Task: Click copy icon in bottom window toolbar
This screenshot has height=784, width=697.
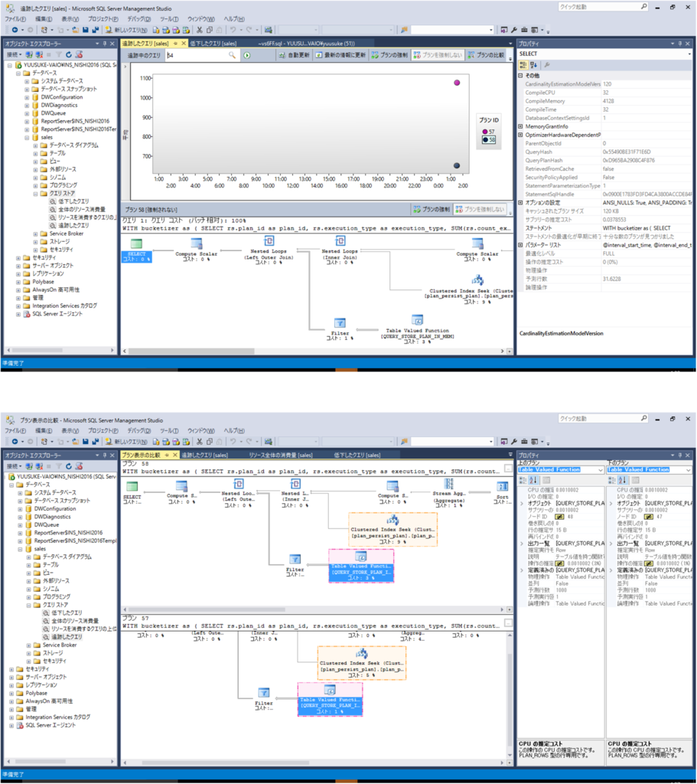Action: 210,442
